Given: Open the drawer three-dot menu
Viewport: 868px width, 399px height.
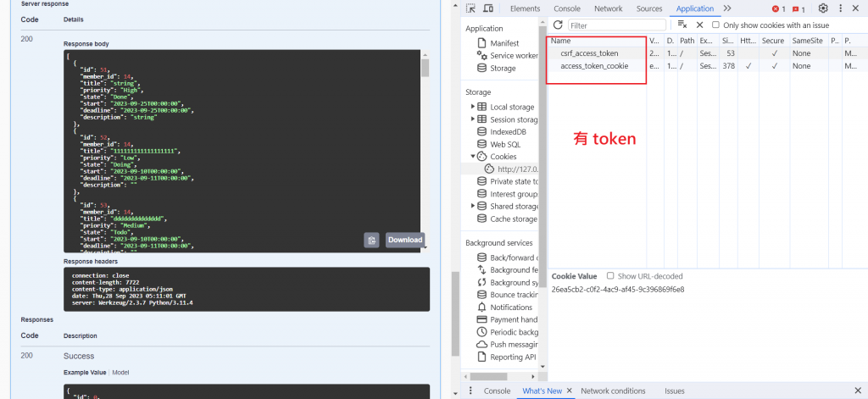Looking at the screenshot, I should pos(470,391).
